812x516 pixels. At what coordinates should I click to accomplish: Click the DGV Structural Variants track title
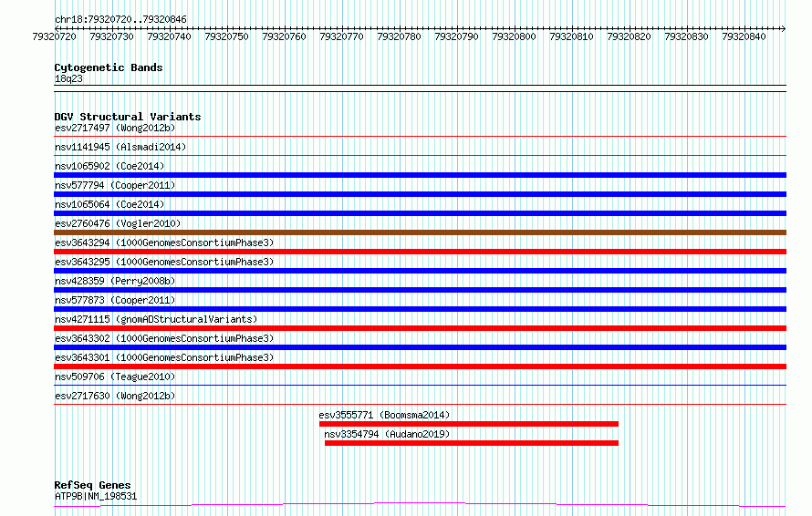(128, 117)
